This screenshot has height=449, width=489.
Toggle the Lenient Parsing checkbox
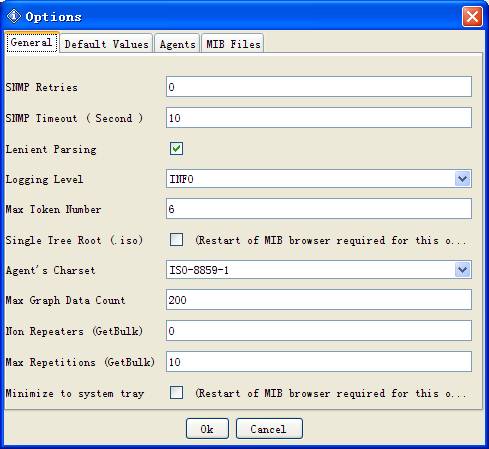[176, 148]
